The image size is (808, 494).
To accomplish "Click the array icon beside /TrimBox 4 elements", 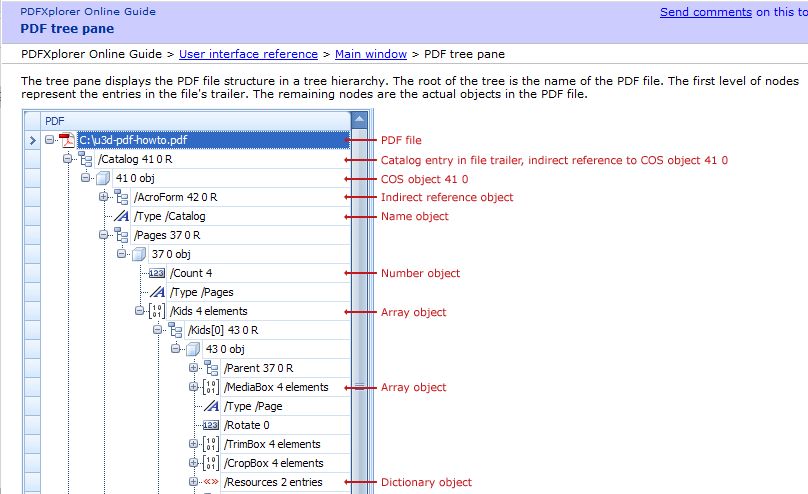I will (x=211, y=444).
